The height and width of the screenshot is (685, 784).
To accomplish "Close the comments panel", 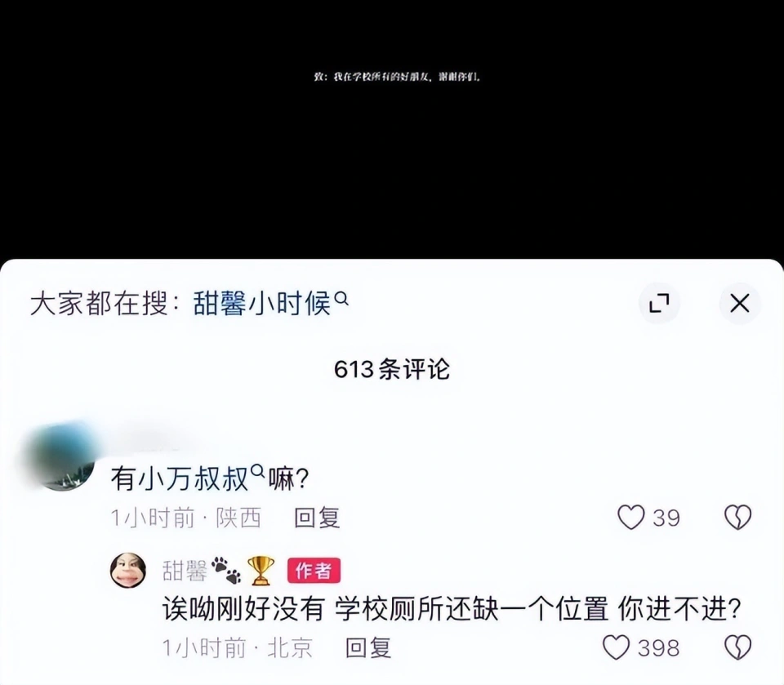I will click(740, 303).
